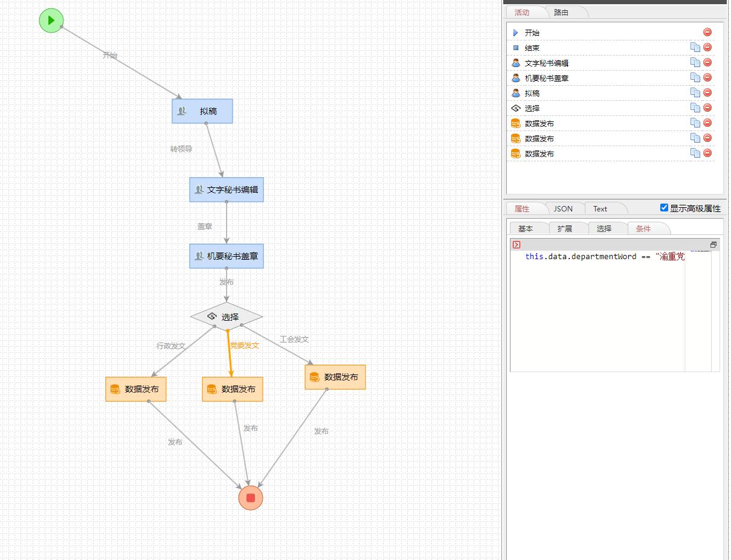731x560 pixels.
Task: Select the 拟稿 node on the canvas
Action: click(202, 111)
